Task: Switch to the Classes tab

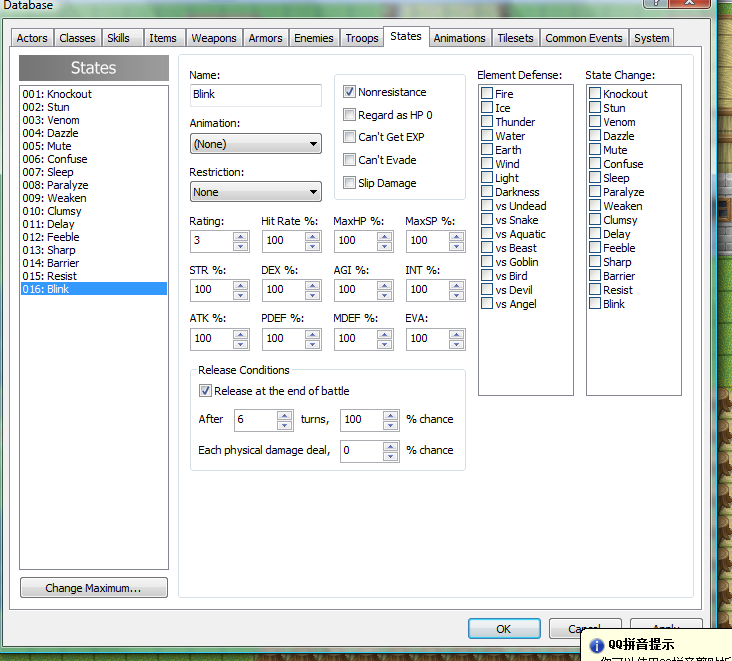Action: click(x=77, y=38)
